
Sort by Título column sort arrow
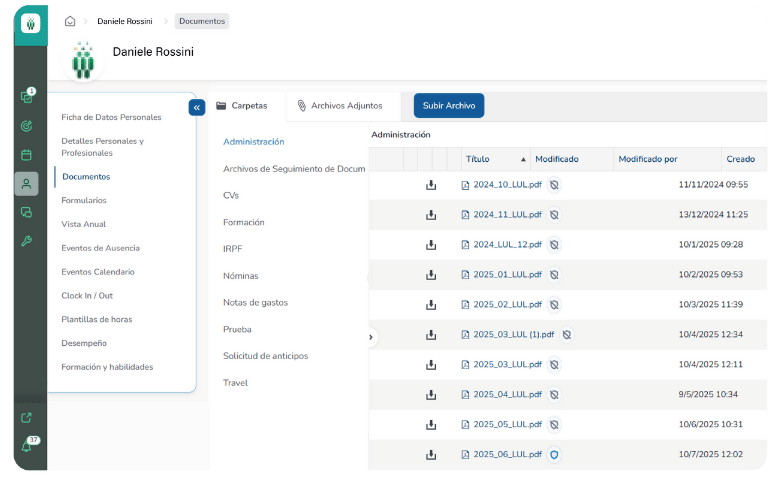click(x=523, y=160)
